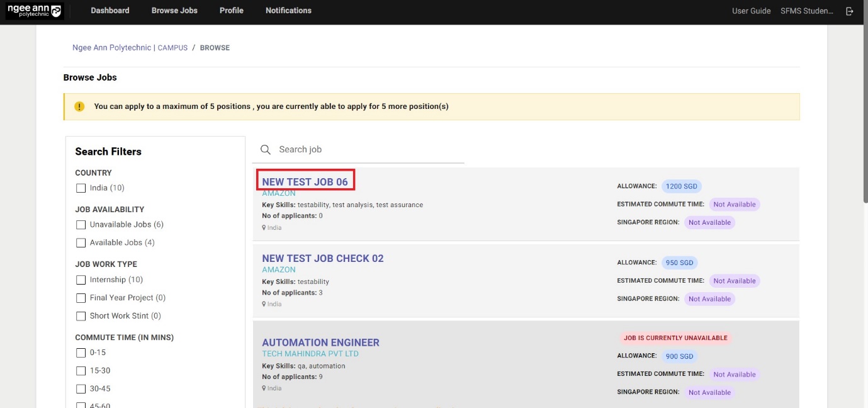The image size is (868, 408).
Task: Click location pin under NEW TEST JOB 06
Action: 264,228
